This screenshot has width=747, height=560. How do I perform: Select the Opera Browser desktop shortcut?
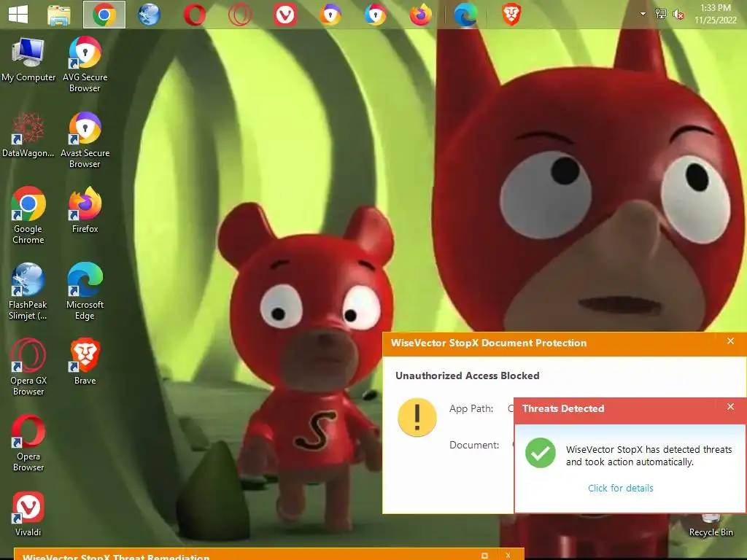click(28, 443)
